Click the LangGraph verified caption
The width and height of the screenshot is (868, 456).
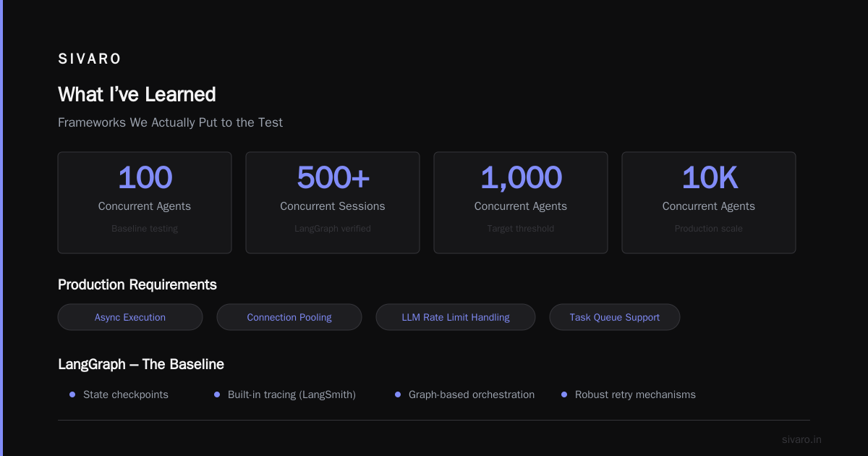333,229
